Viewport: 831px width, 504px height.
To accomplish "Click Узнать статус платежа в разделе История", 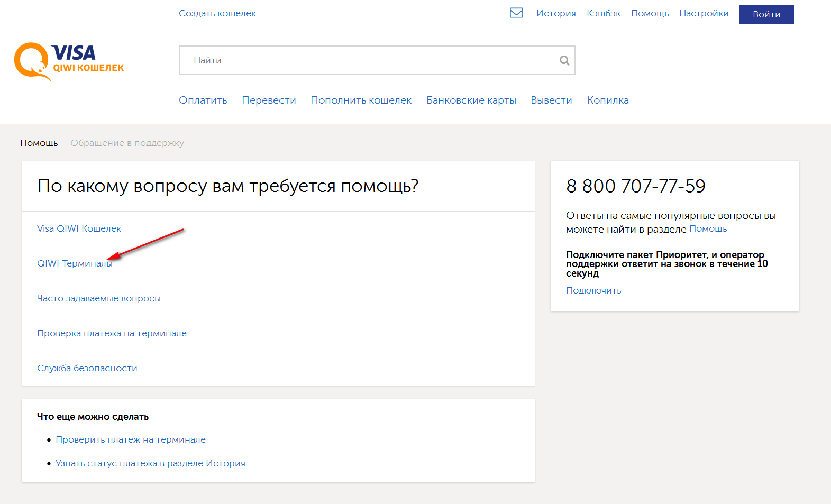I will [x=150, y=463].
